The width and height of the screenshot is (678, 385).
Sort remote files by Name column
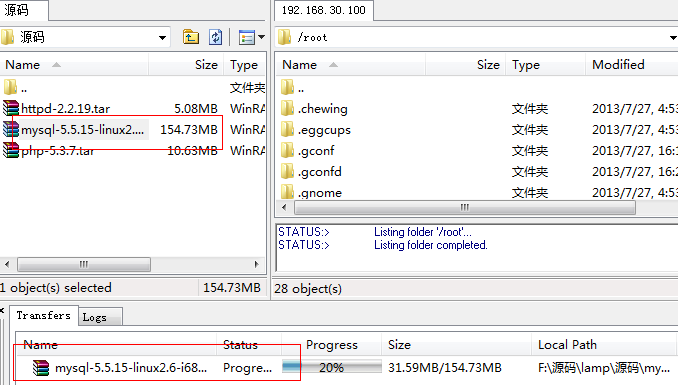coord(350,65)
